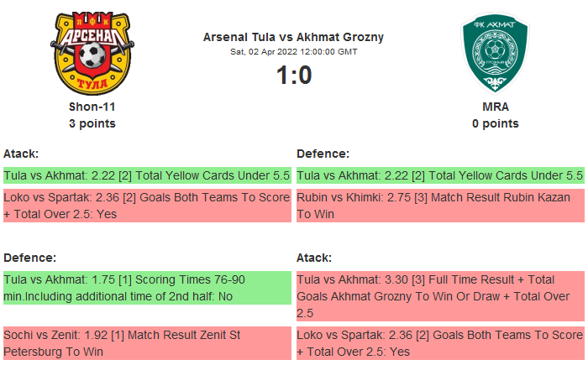
Task: Open player MRA's name
Action: point(495,107)
